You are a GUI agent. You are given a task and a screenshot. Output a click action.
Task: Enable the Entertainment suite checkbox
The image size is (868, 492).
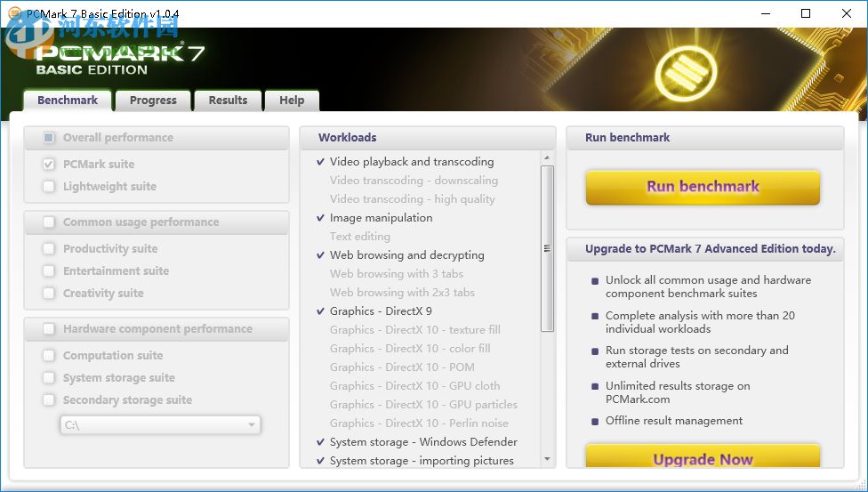click(49, 271)
